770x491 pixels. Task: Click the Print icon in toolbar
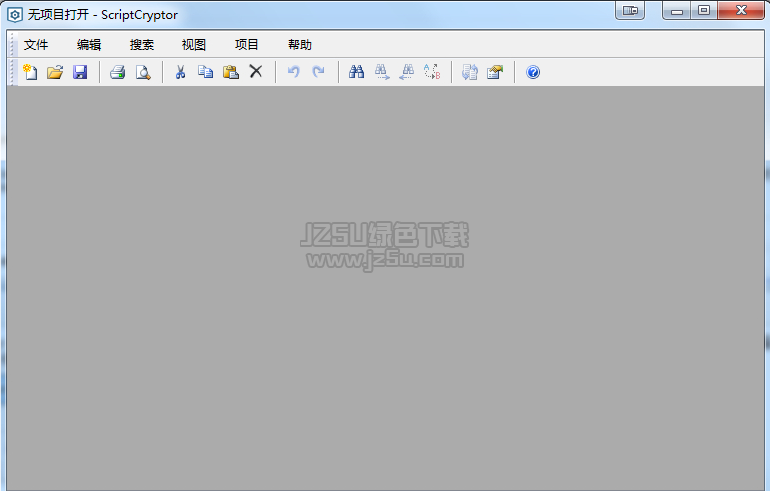click(117, 72)
